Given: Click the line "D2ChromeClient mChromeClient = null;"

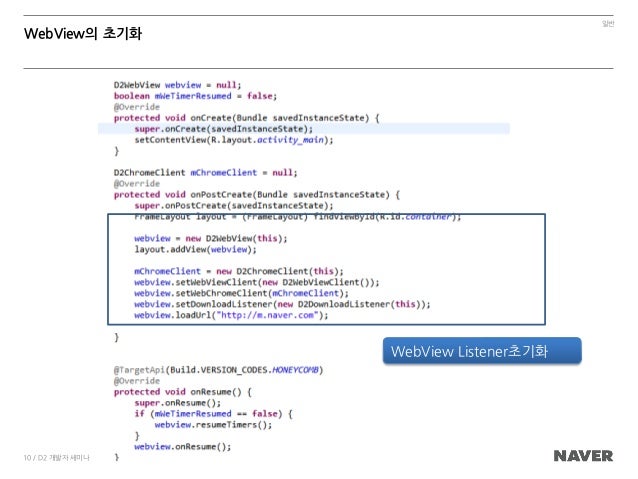Looking at the screenshot, I should [205, 173].
